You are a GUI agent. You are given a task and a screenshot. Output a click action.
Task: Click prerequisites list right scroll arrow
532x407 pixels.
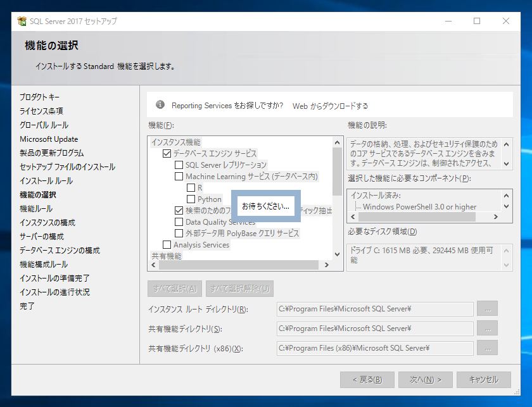pyautogui.click(x=496, y=216)
